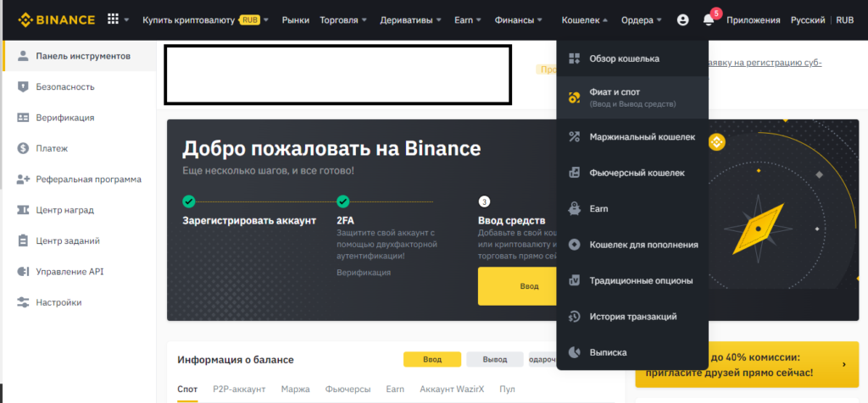
Task: Select История транзакций menu entry
Action: (632, 317)
